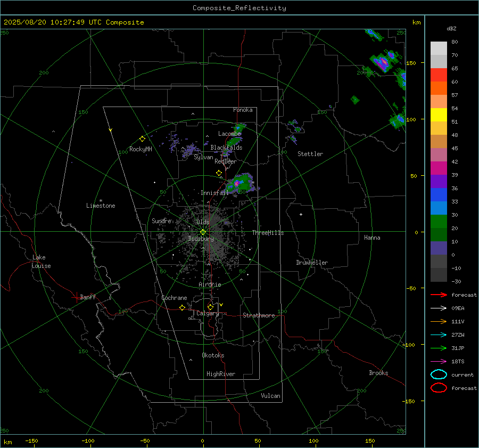479x448 pixels.
Task: Click the ThreeHills label
Action: click(268, 233)
